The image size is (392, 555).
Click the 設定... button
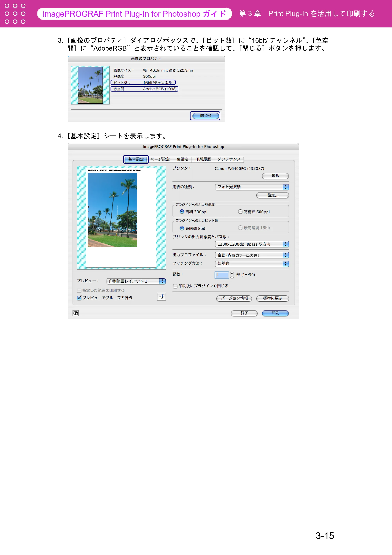(x=273, y=195)
